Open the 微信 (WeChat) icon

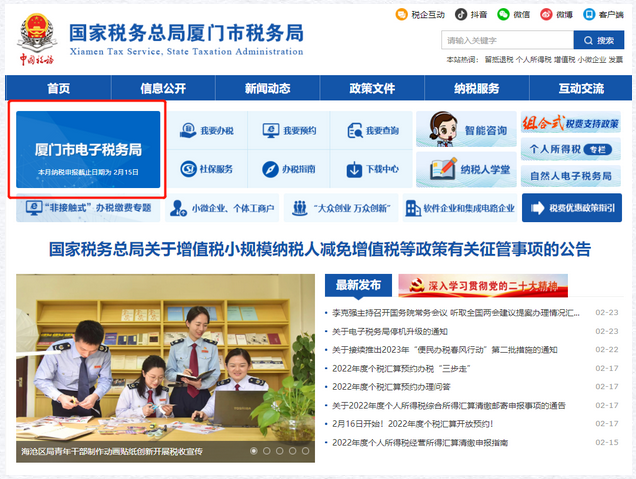click(x=503, y=15)
